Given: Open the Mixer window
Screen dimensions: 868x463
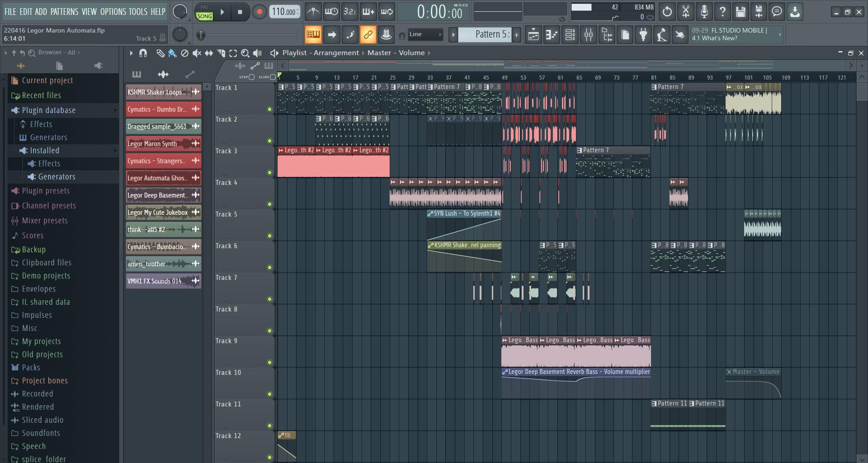Looking at the screenshot, I should click(589, 34).
